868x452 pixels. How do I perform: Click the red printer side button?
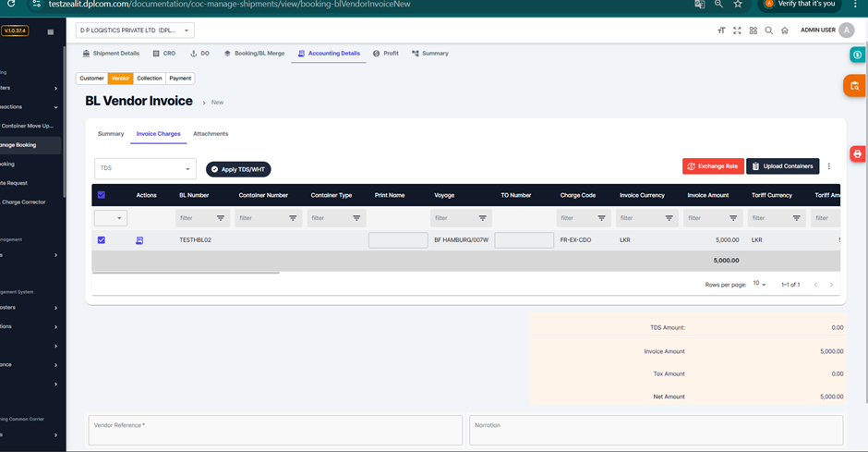[857, 153]
